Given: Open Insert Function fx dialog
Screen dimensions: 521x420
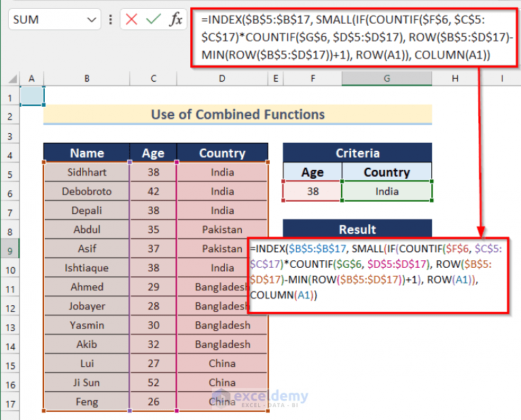Looking at the screenshot, I should pos(175,19).
